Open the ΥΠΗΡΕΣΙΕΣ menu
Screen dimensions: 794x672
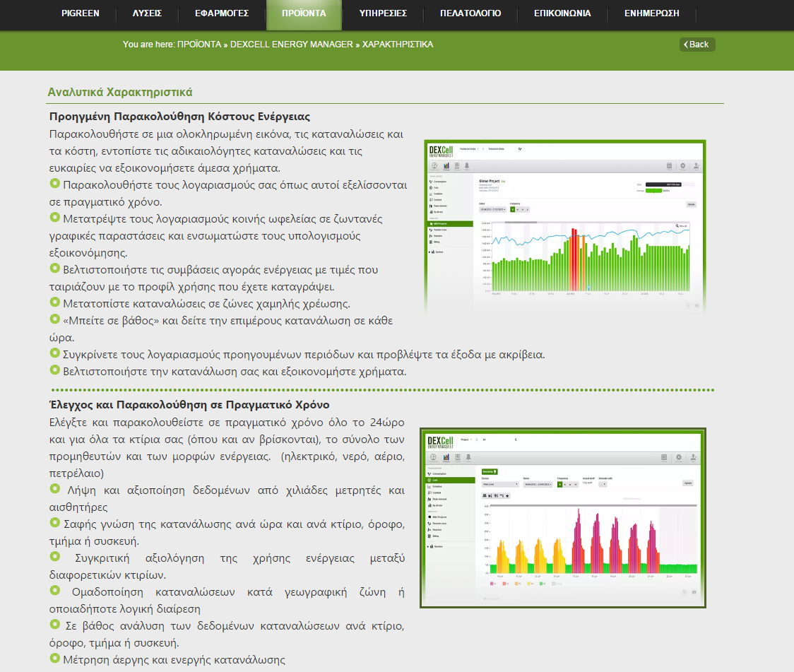click(x=381, y=13)
